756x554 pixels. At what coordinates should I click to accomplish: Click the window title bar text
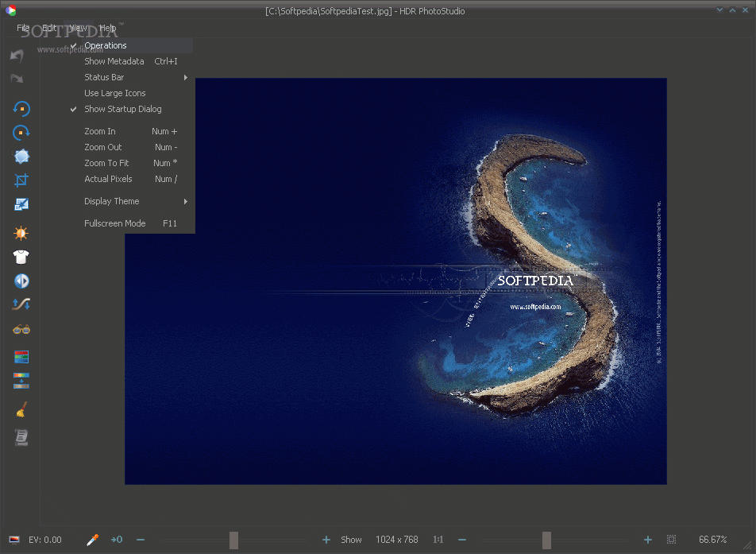365,11
